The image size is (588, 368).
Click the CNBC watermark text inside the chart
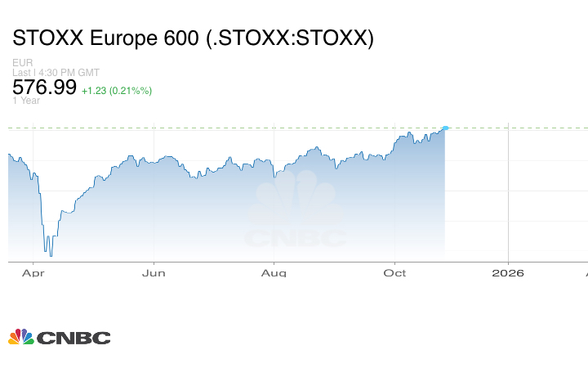(295, 239)
